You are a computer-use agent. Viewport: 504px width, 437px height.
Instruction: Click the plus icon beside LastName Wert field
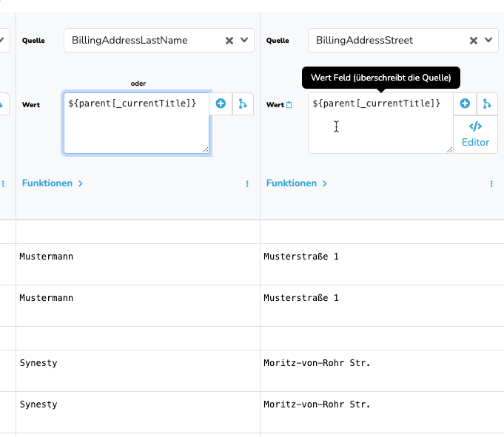[x=221, y=104]
